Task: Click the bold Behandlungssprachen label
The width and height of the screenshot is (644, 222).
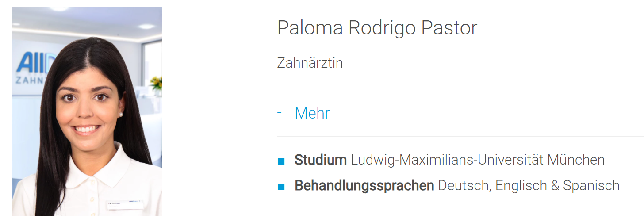Action: pyautogui.click(x=364, y=186)
